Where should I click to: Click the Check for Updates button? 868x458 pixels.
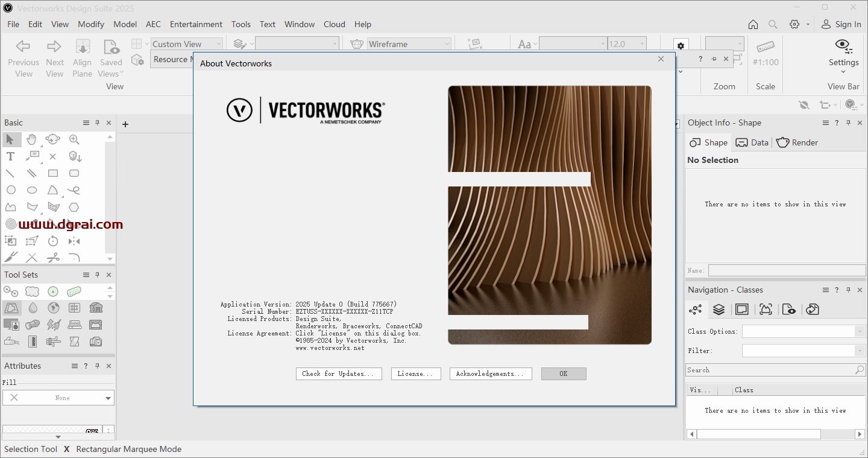338,374
